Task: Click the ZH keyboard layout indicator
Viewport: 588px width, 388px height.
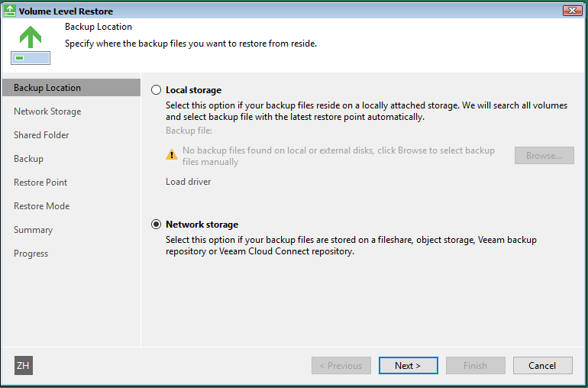Action: point(24,366)
